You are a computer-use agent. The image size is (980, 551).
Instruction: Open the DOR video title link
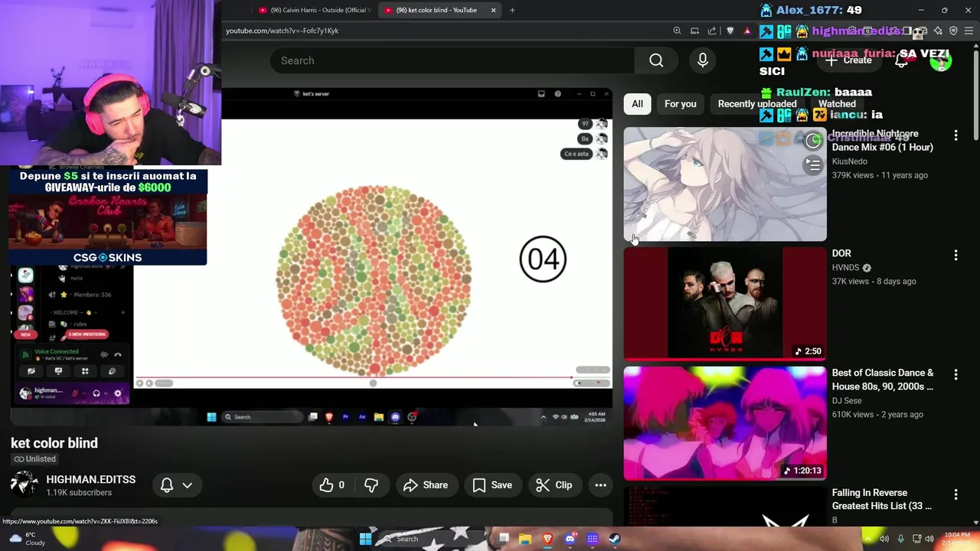(841, 253)
